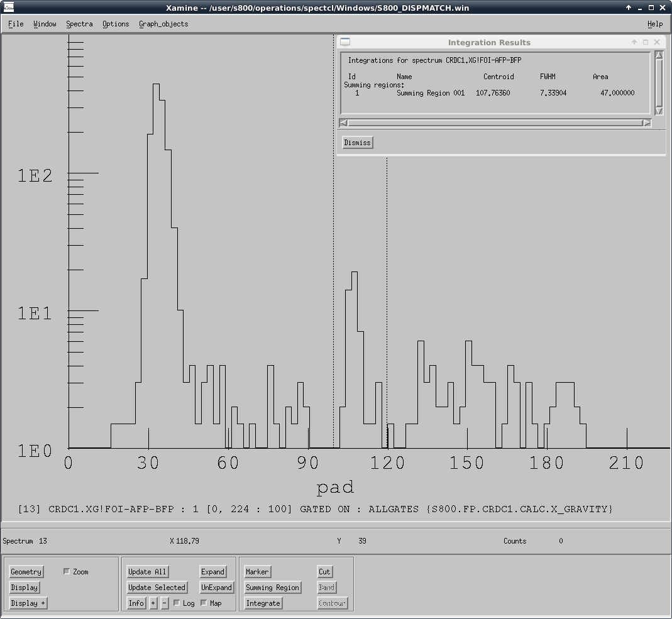Click right arrow of horizontal results scrollbar
The image size is (672, 619).
646,123
